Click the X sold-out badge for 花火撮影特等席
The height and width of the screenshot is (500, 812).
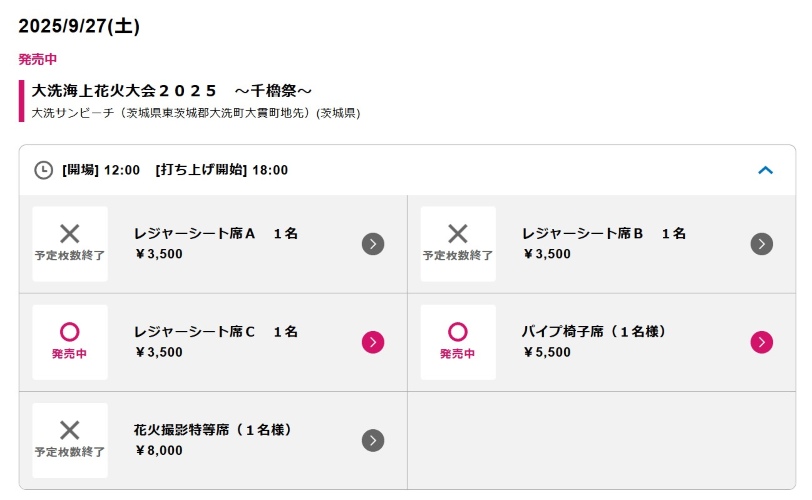click(x=70, y=440)
